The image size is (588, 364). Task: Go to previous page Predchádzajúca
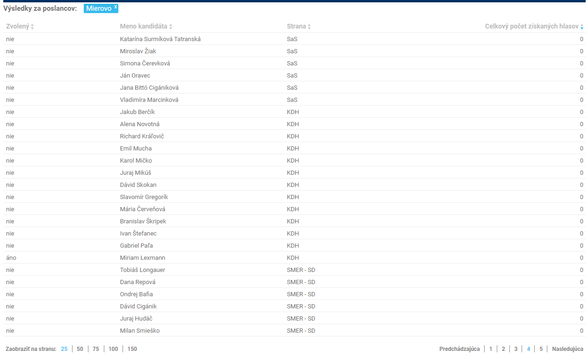point(459,349)
